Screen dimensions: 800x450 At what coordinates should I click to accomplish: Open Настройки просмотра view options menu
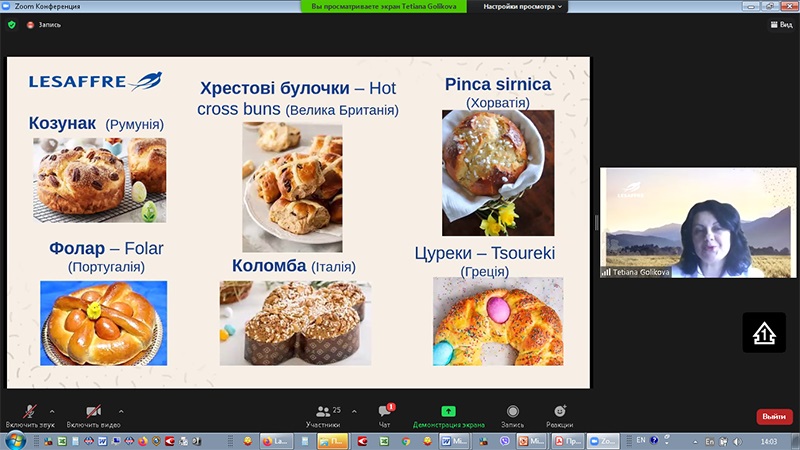(520, 6)
